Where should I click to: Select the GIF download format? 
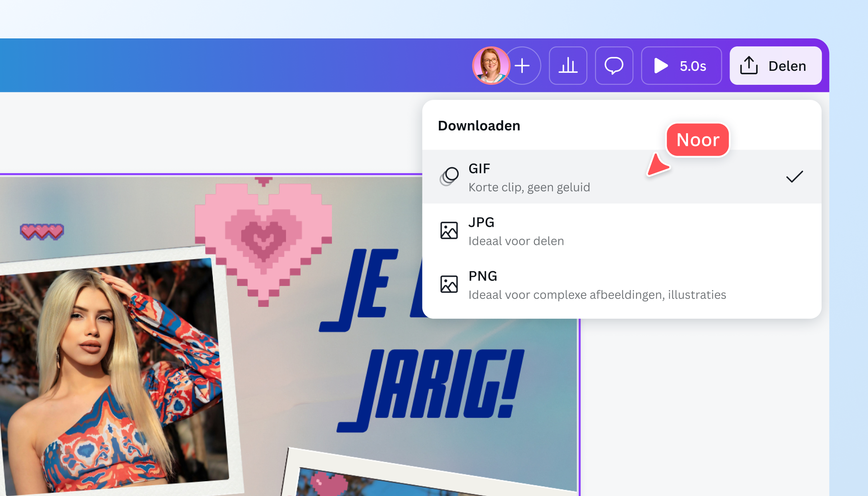pos(622,177)
